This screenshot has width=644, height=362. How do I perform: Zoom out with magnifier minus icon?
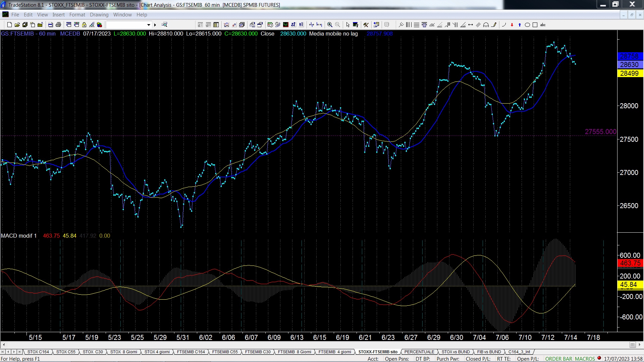[337, 25]
